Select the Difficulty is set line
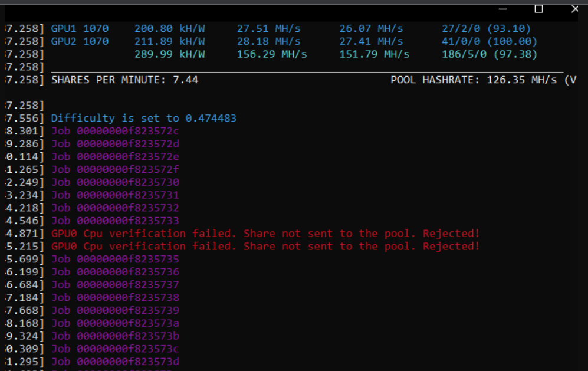The width and height of the screenshot is (588, 371). coord(144,118)
